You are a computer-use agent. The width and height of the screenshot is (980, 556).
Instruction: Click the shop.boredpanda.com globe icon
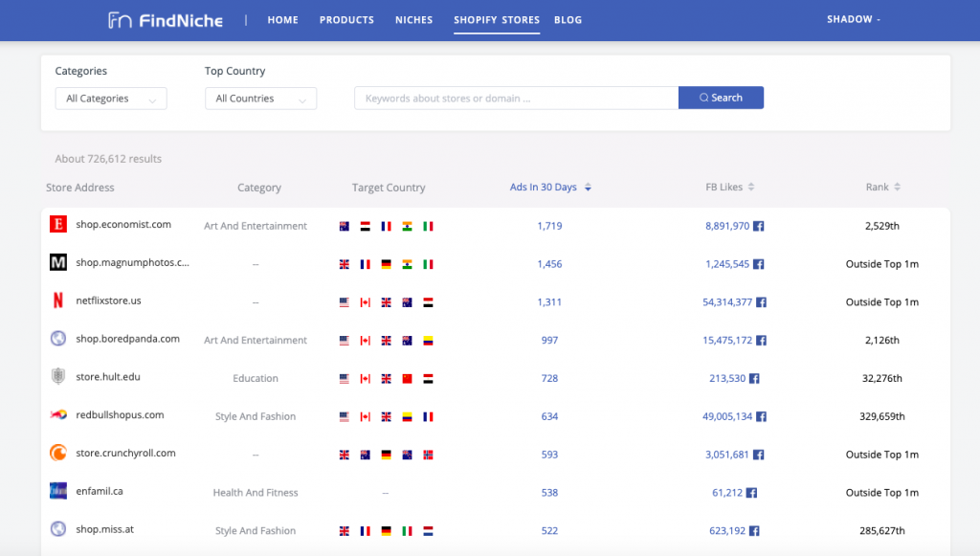pyautogui.click(x=58, y=339)
